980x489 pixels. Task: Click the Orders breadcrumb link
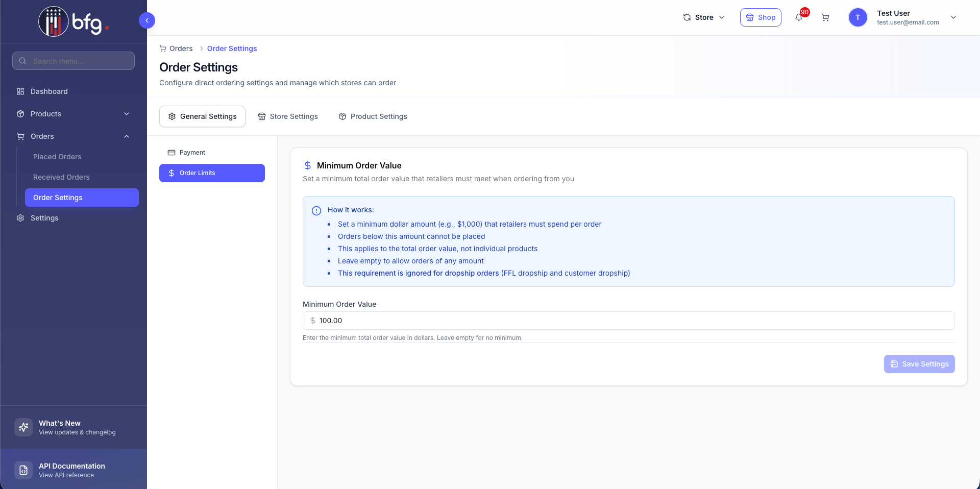click(x=181, y=48)
